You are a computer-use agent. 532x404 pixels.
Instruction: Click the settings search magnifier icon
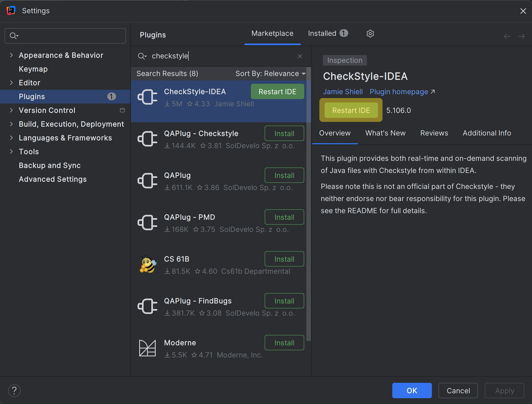coord(14,36)
